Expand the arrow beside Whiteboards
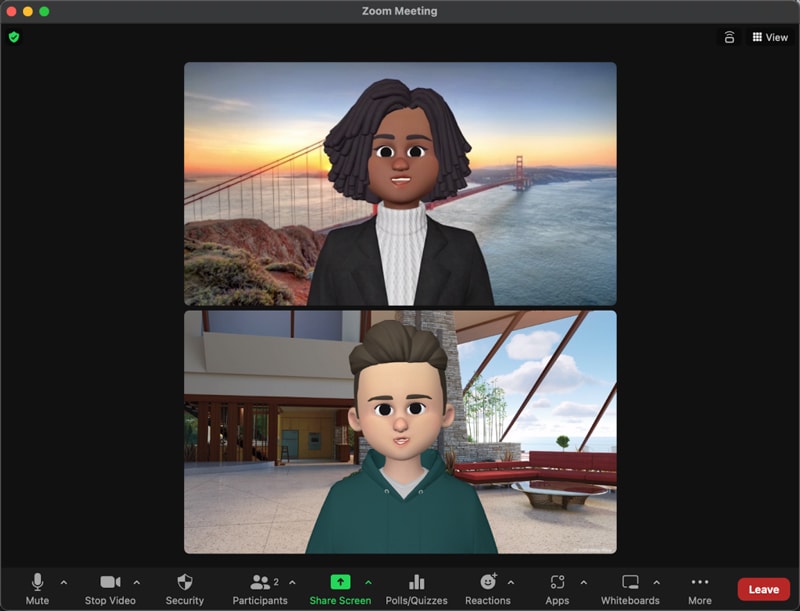 (x=657, y=582)
